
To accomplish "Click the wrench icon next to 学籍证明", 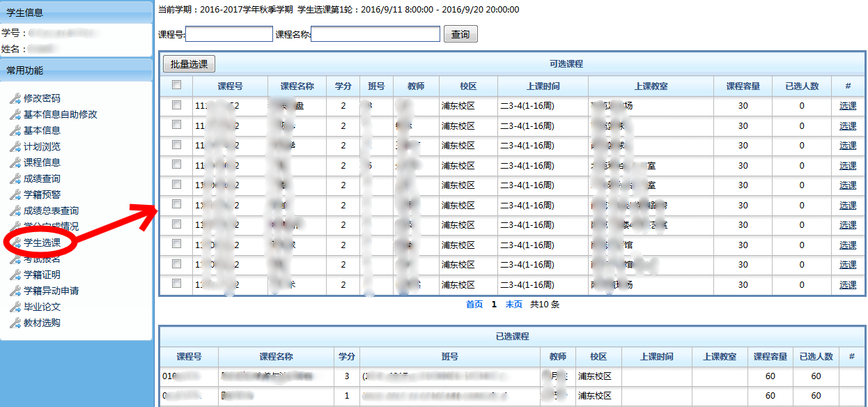I will (x=15, y=275).
